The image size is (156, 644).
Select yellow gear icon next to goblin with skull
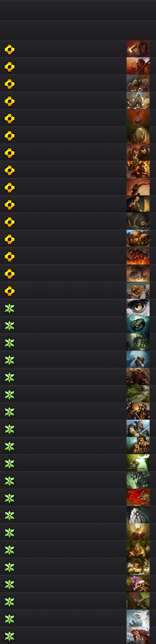click(9, 84)
